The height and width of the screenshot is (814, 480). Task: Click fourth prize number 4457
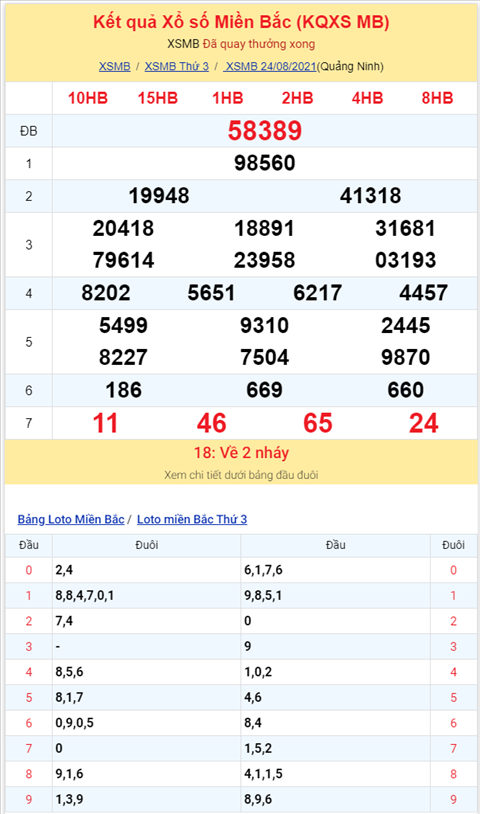[x=423, y=293]
